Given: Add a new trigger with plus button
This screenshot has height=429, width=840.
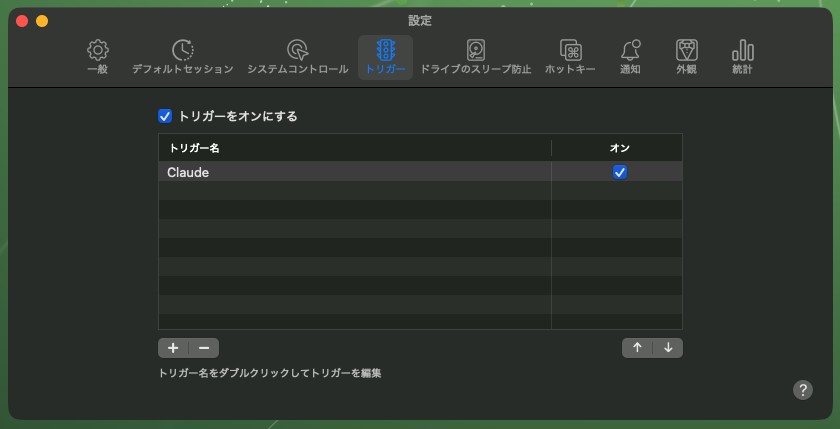Looking at the screenshot, I should (173, 348).
